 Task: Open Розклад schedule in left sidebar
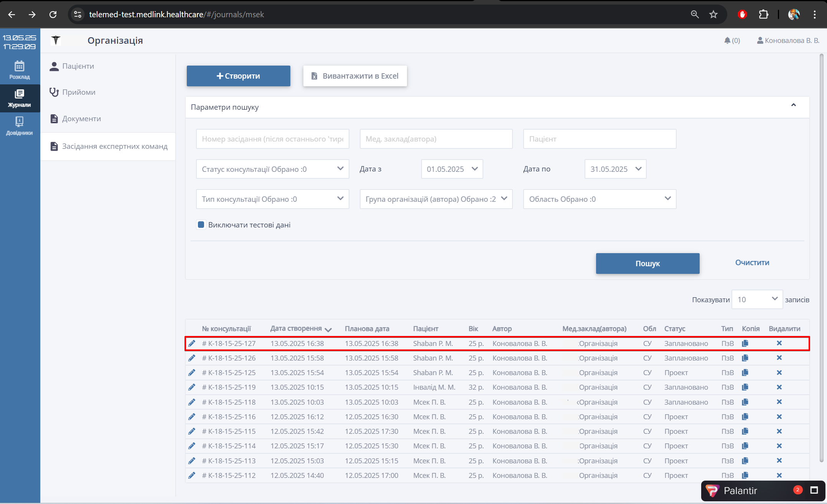[x=20, y=70]
